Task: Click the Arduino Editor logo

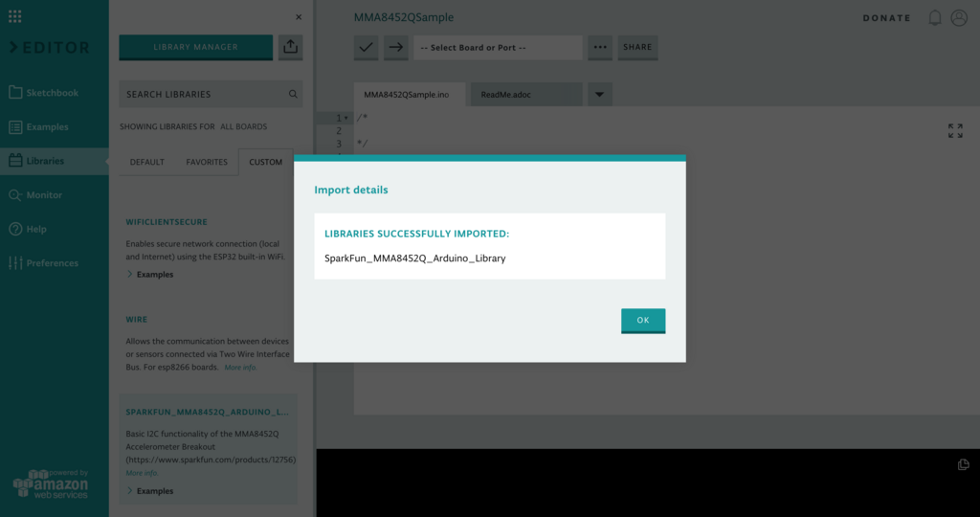Action: coord(50,48)
